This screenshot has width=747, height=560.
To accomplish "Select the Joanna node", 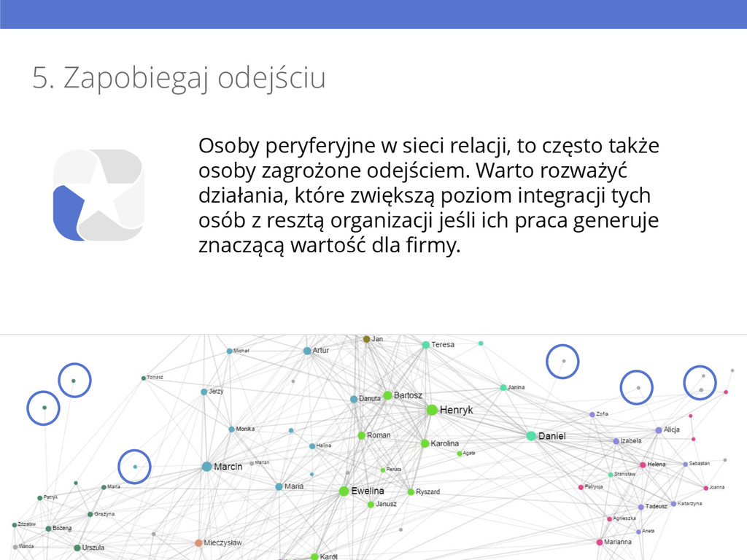I will pos(705,488).
